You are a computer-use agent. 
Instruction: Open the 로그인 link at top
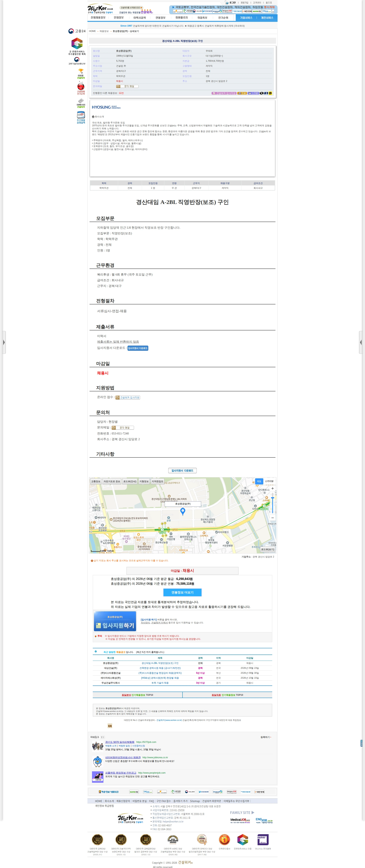(x=232, y=3)
